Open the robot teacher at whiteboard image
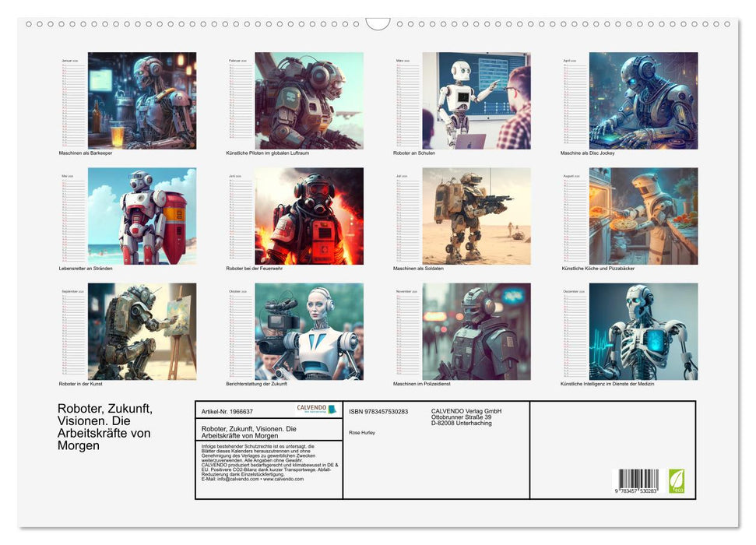The image size is (756, 545). click(476, 100)
